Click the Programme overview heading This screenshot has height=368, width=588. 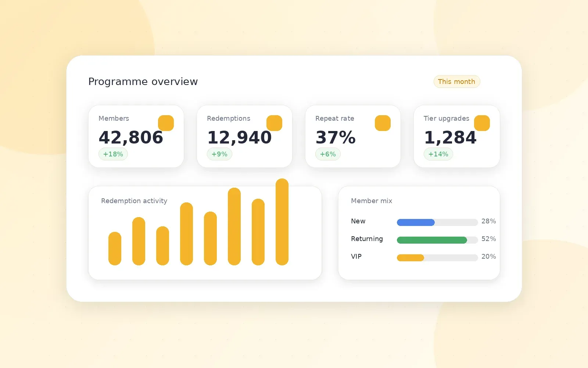coord(143,82)
